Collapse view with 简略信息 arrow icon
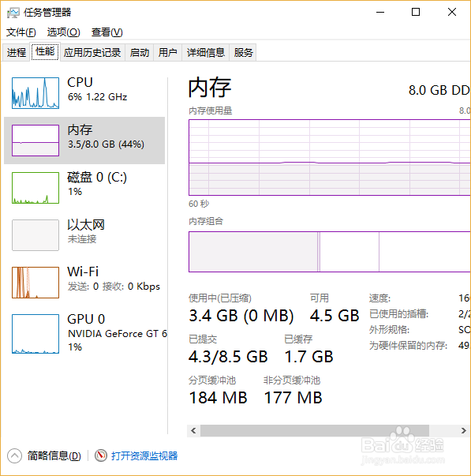Viewport: 471px width, 476px height. click(14, 455)
